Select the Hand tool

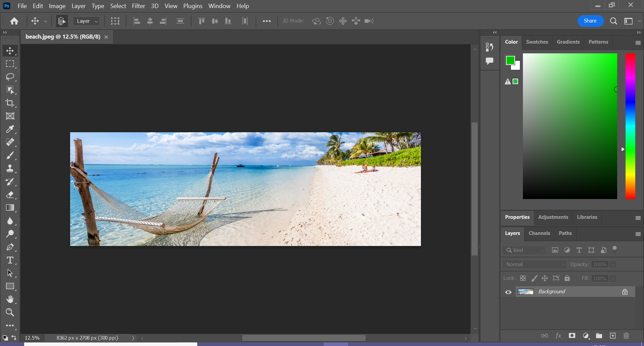10,299
